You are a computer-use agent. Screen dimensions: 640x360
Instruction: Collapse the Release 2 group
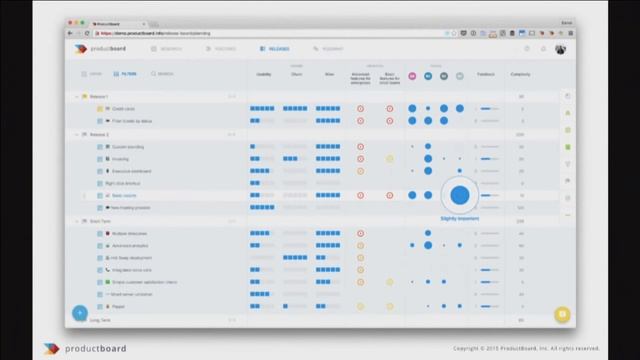(x=76, y=134)
